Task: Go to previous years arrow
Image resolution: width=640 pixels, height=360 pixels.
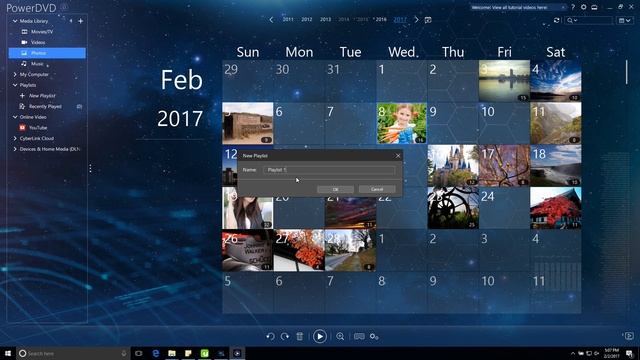Action: point(271,20)
